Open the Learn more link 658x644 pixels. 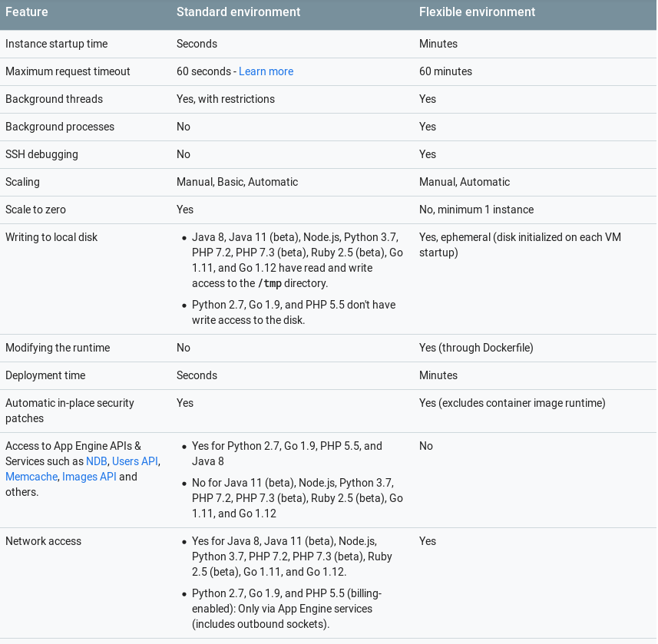pyautogui.click(x=266, y=71)
